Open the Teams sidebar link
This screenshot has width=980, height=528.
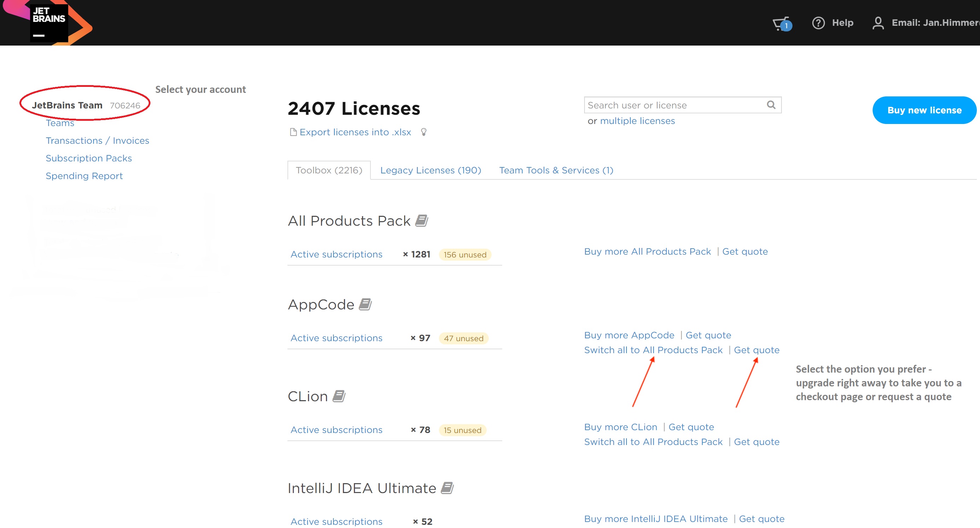coord(60,123)
